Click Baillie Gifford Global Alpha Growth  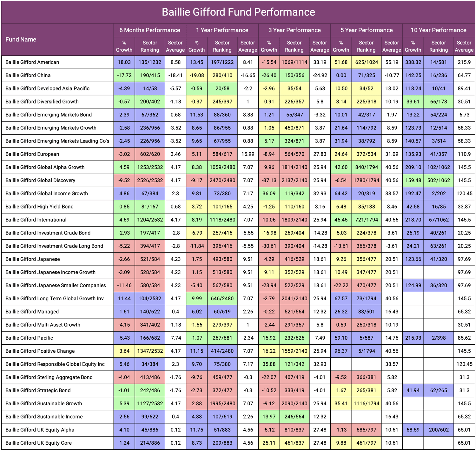pos(45,167)
